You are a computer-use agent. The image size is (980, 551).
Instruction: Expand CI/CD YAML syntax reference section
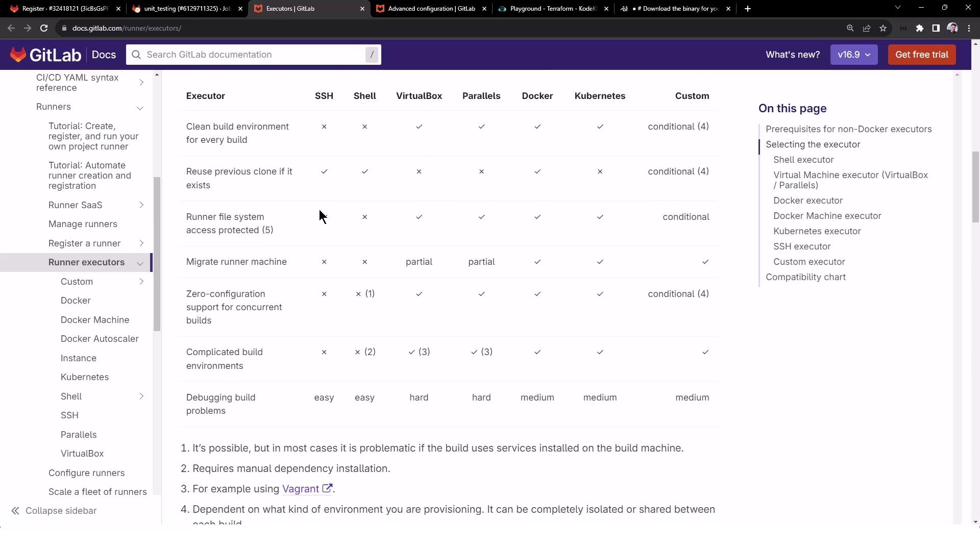click(141, 83)
